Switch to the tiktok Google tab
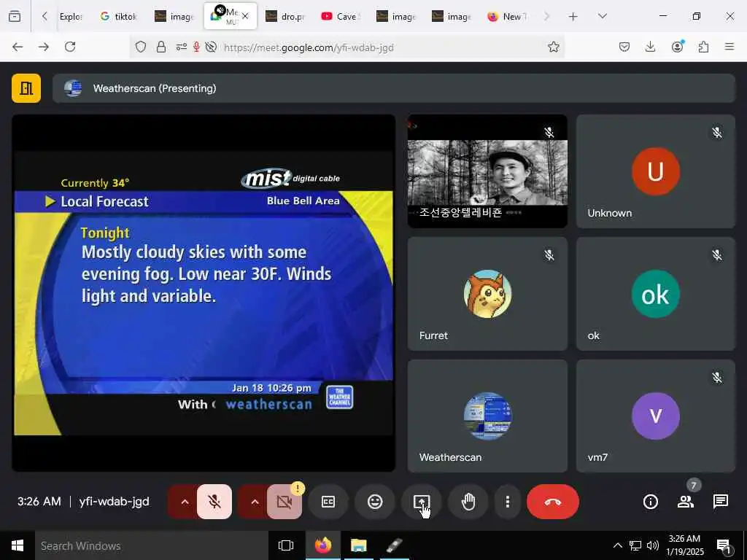This screenshot has height=560, width=747. tap(119, 16)
